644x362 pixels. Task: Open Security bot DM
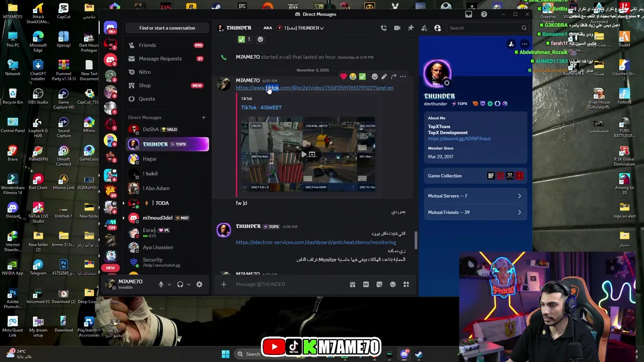(x=167, y=262)
